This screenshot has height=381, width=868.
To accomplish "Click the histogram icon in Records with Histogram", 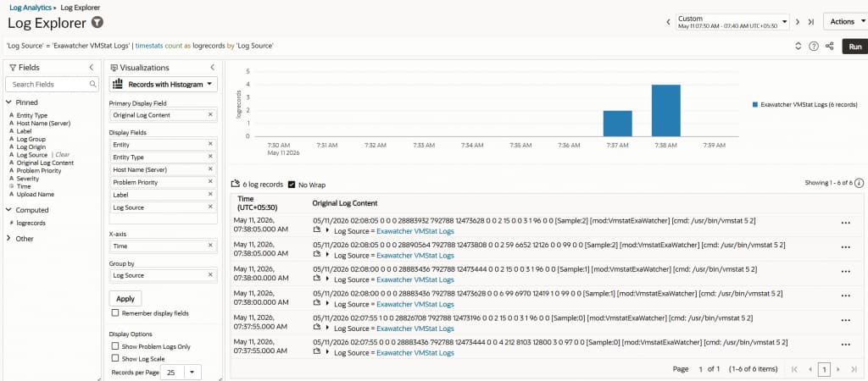I will click(117, 84).
